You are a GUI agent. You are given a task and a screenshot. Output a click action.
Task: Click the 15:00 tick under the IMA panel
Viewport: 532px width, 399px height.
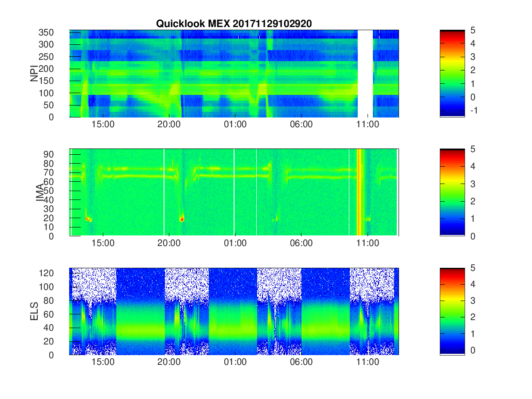pyautogui.click(x=103, y=243)
